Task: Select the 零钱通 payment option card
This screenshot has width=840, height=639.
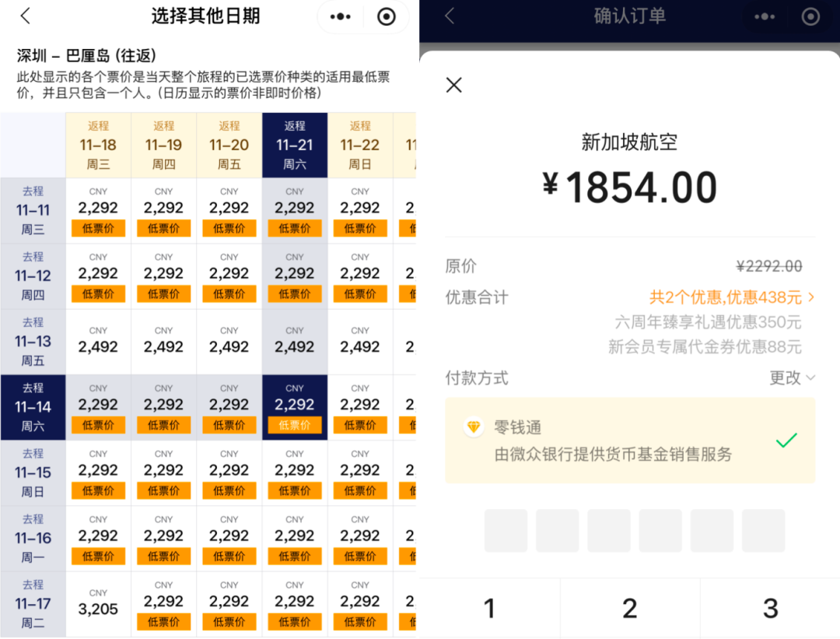Action: point(630,441)
